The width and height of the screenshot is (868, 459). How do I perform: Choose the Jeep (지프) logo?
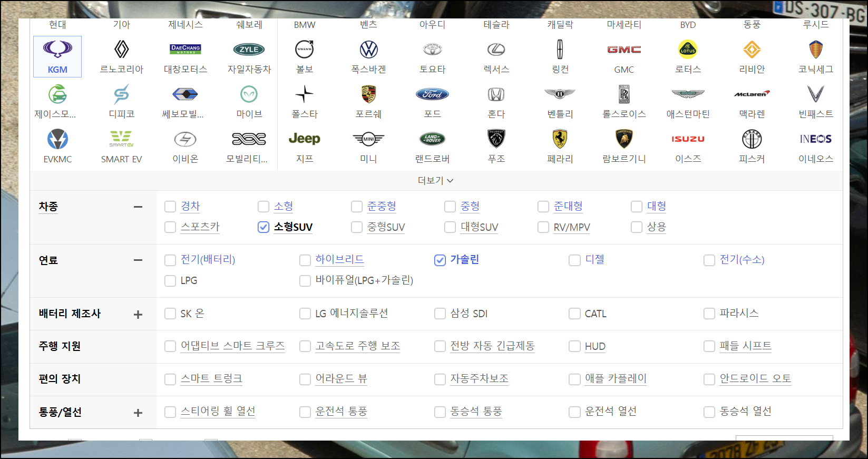(x=305, y=139)
